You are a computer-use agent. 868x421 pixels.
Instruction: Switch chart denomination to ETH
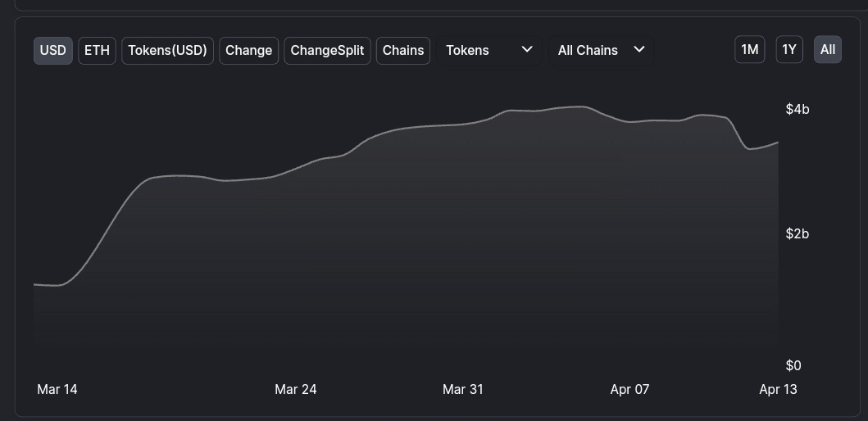97,50
